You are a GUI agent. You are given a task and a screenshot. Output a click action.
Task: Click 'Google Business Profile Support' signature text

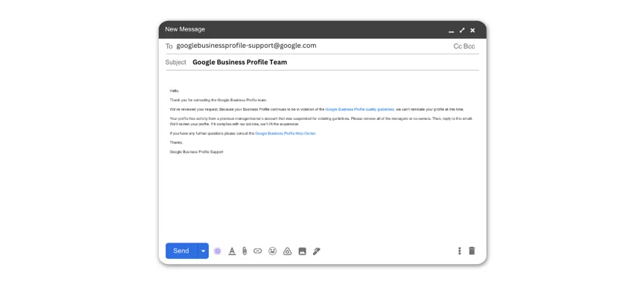[x=196, y=151]
